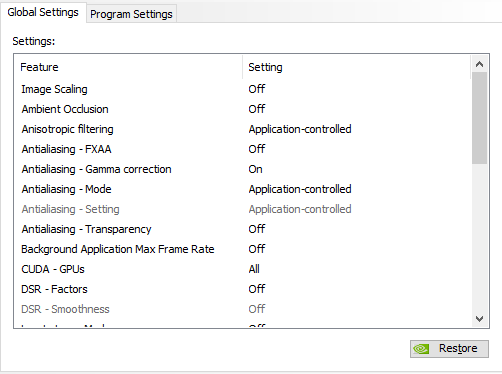
Task: Switch to Program Settings tab
Action: pyautogui.click(x=131, y=14)
